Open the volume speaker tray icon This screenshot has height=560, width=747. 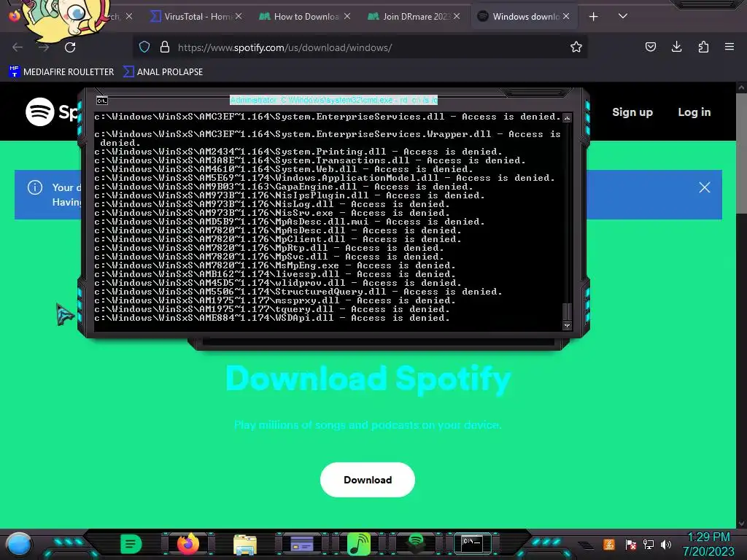pyautogui.click(x=666, y=544)
